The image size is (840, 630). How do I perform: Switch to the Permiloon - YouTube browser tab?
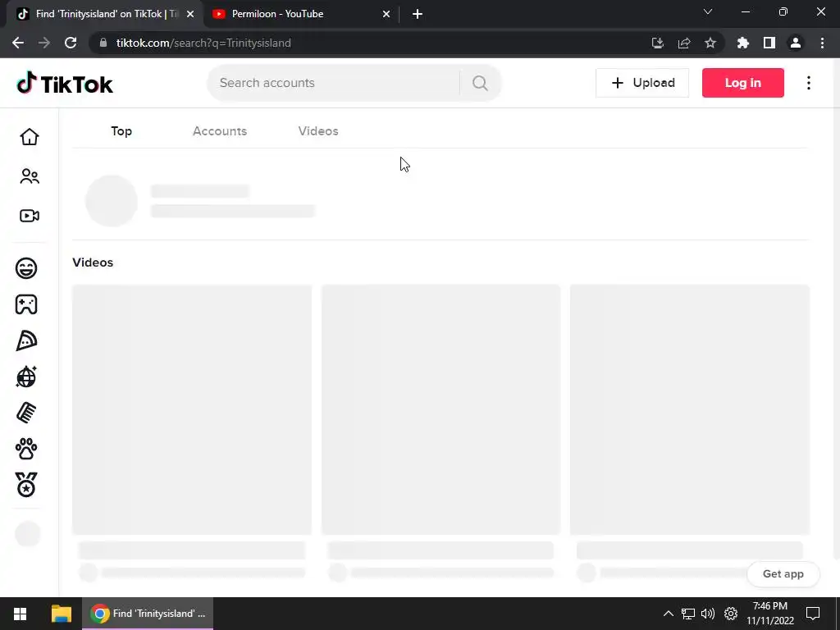tap(302, 14)
